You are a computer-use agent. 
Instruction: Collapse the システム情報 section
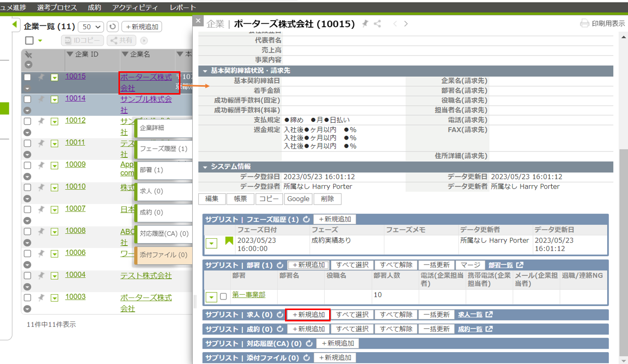205,167
